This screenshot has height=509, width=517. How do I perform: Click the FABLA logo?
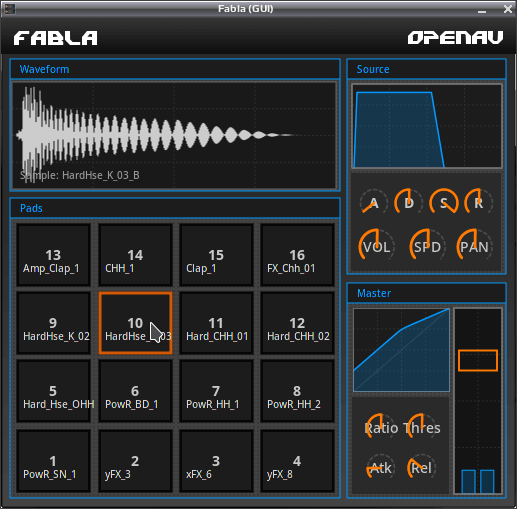point(56,38)
